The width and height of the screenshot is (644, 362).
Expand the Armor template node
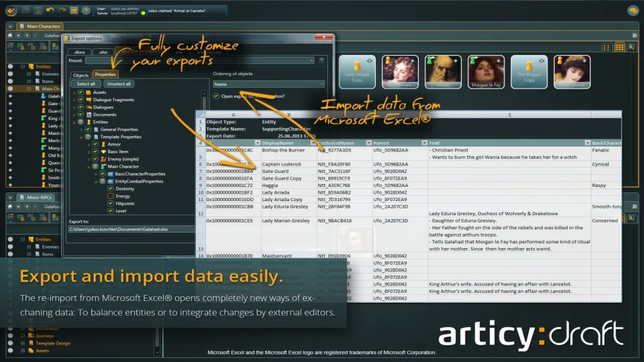[89, 145]
